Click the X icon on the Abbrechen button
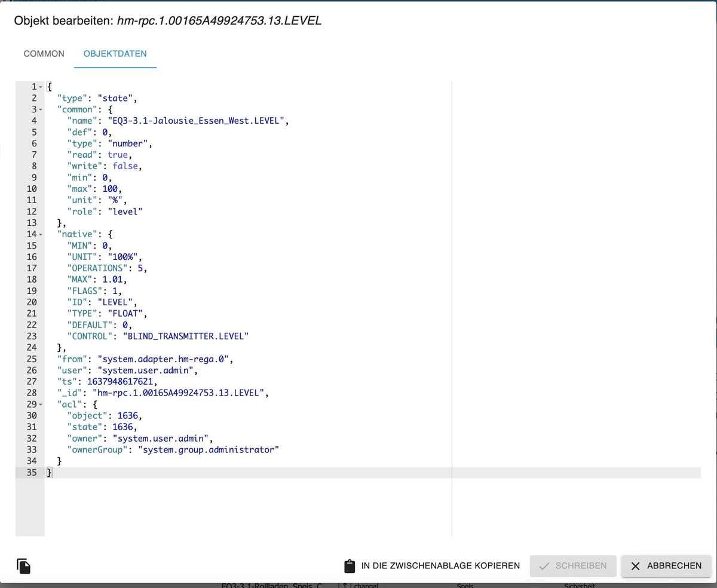The height and width of the screenshot is (588, 717). tap(636, 566)
